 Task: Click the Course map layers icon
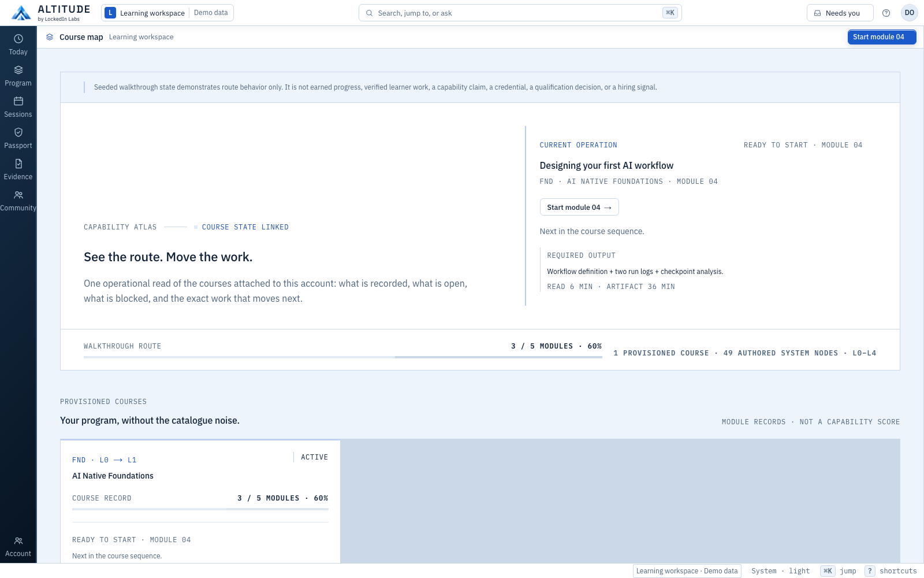50,37
